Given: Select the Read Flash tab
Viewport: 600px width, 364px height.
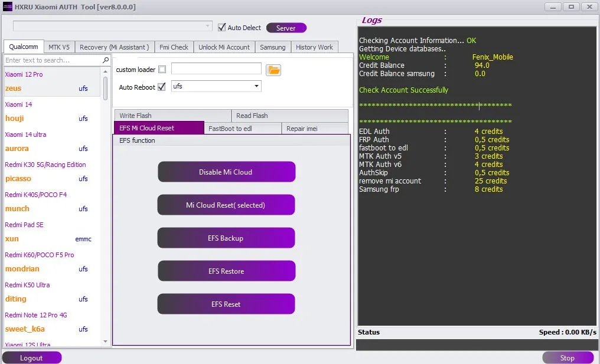Looking at the screenshot, I should pos(290,116).
